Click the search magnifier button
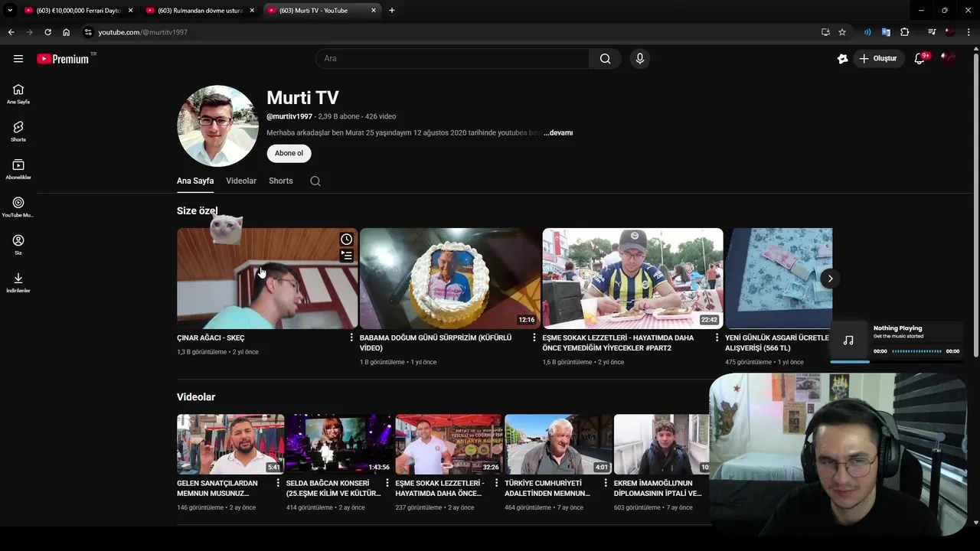 (605, 59)
